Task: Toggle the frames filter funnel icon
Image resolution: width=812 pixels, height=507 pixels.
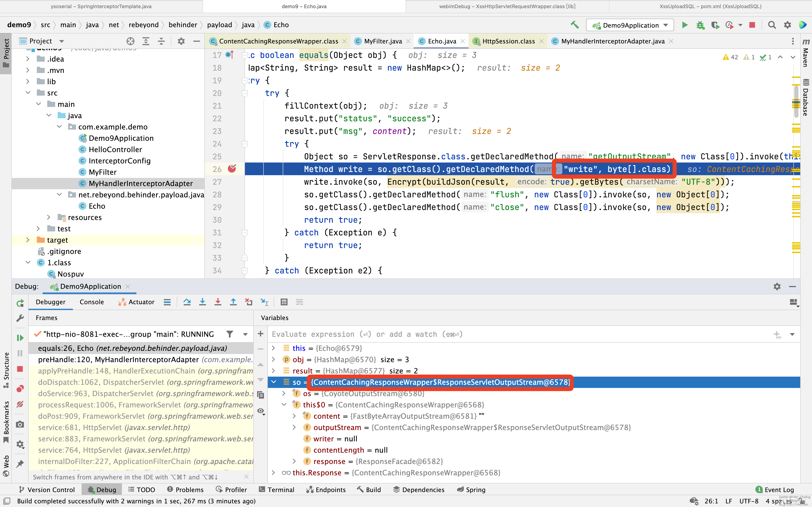Action: coord(230,334)
